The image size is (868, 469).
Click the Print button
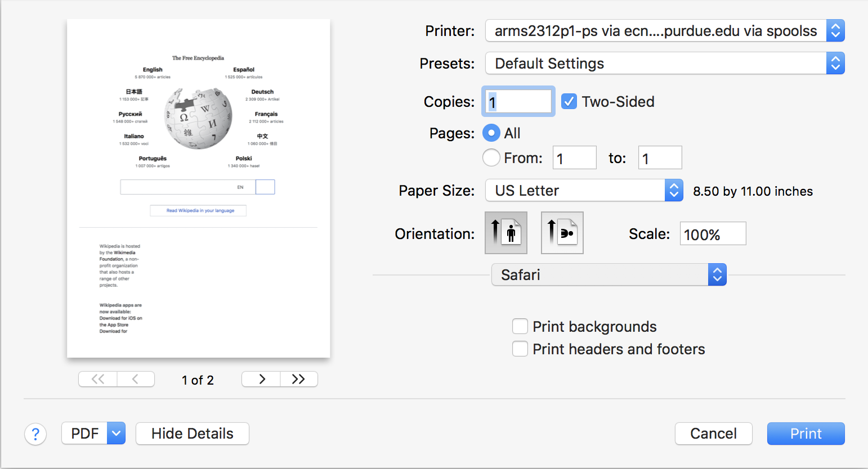pos(806,434)
